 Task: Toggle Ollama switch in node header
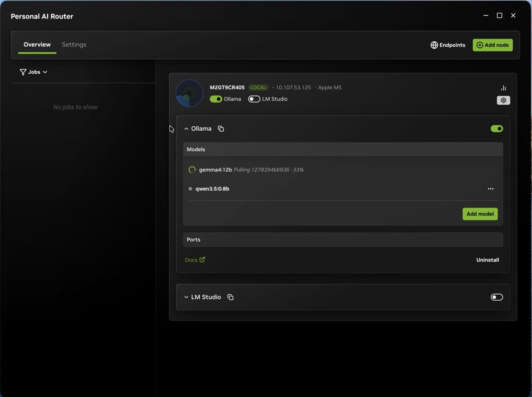(216, 99)
